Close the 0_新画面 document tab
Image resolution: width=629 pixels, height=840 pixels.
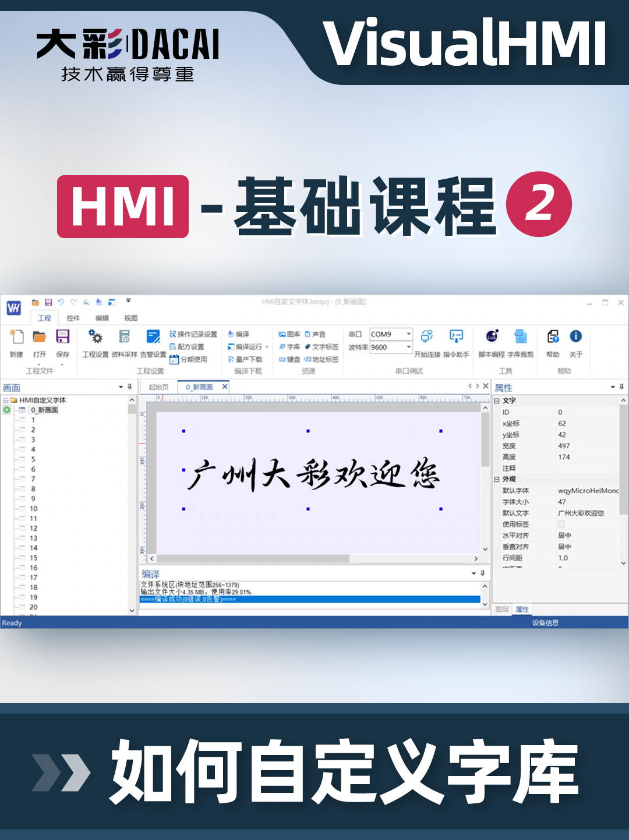click(225, 387)
